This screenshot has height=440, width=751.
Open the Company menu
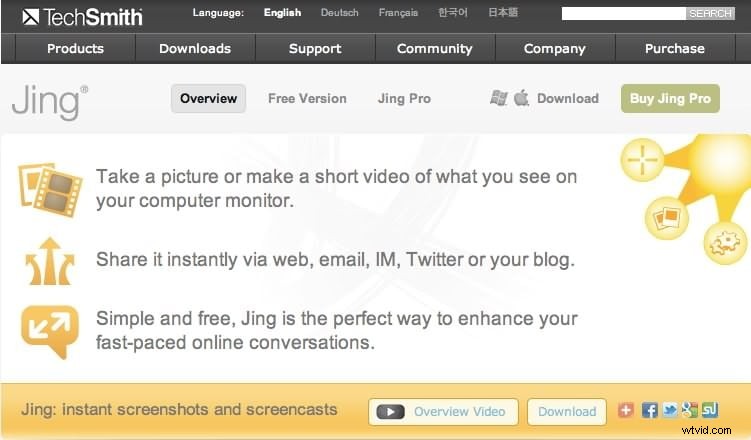[555, 48]
